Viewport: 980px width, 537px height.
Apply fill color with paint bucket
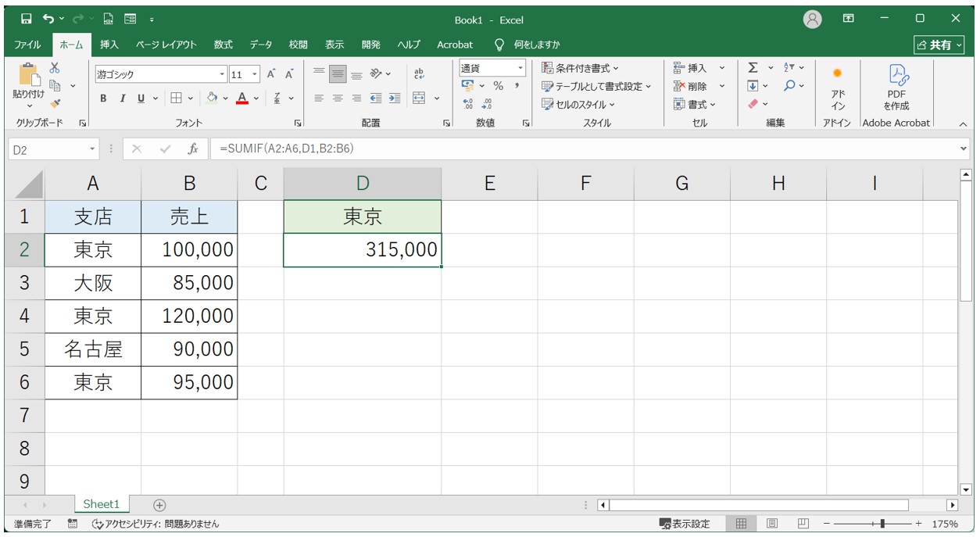(x=212, y=98)
